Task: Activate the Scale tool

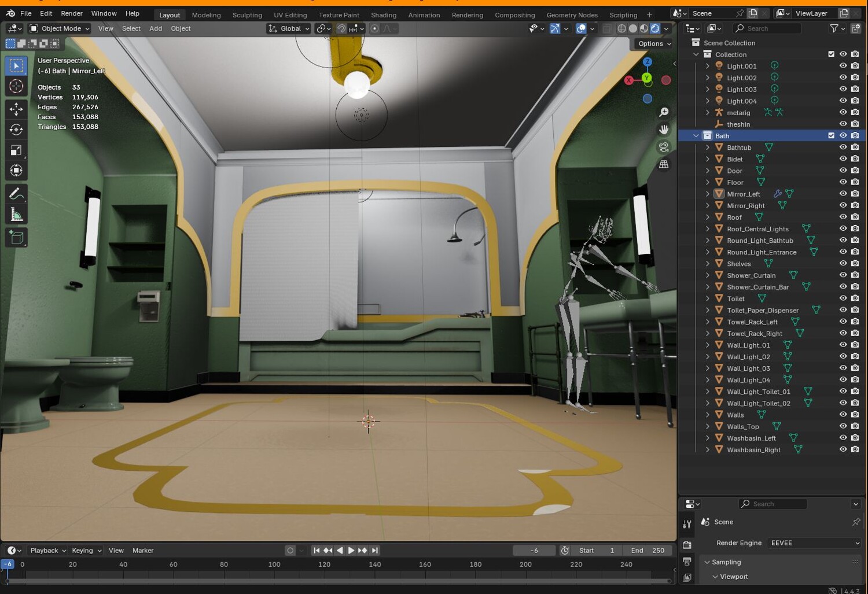Action: coord(16,150)
